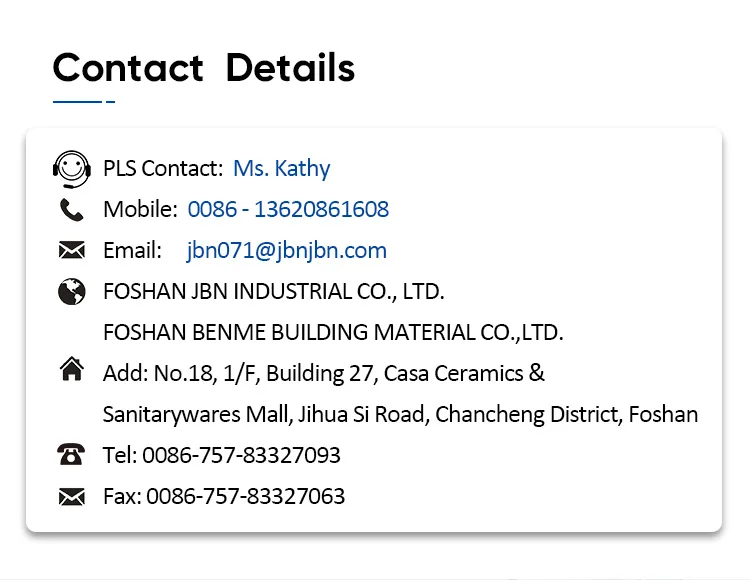The image size is (750, 580).
Task: Click the PLS Contact label
Action: (x=163, y=168)
